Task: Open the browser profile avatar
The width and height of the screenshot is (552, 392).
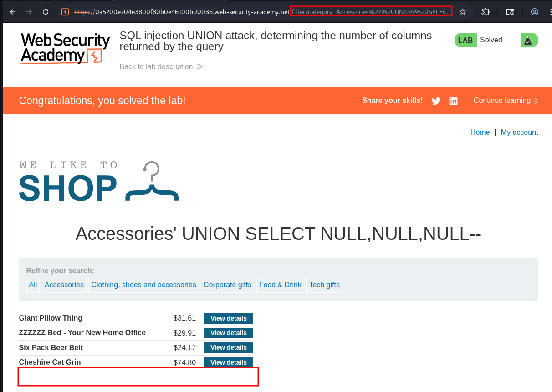Action: [535, 12]
